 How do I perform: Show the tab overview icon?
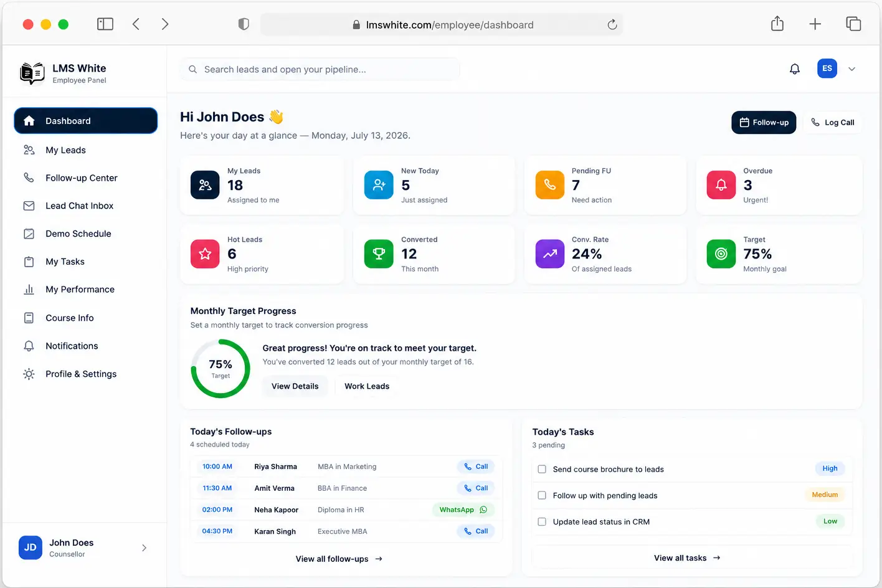853,24
